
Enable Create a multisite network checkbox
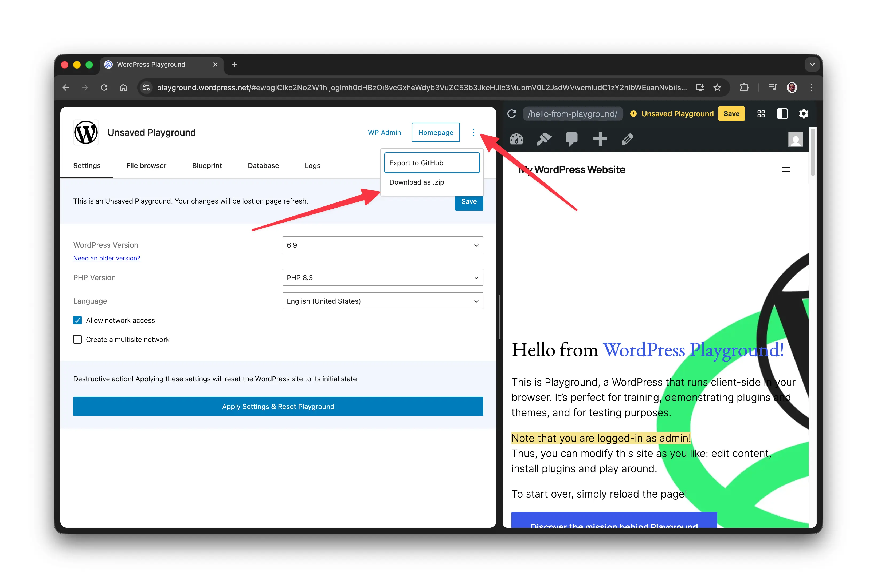point(77,339)
